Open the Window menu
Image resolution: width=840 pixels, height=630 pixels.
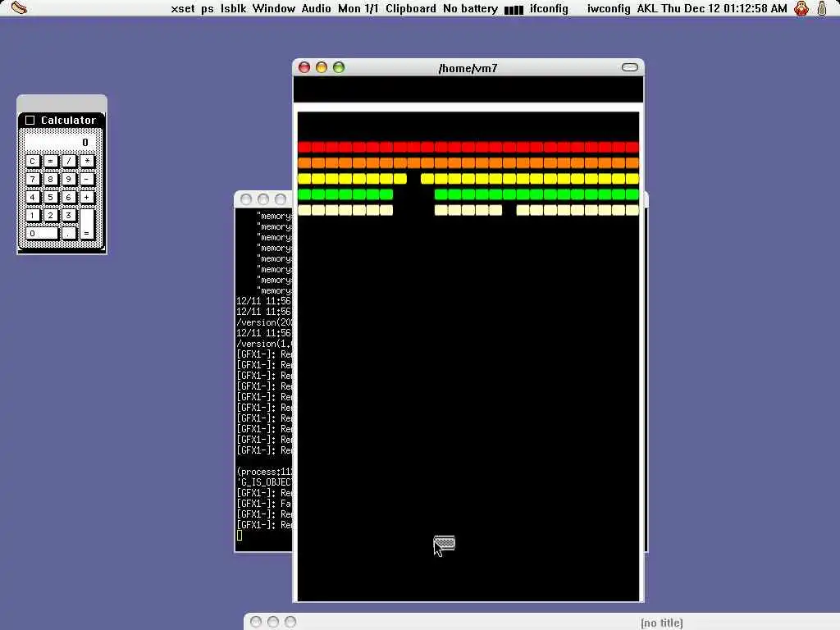274,8
